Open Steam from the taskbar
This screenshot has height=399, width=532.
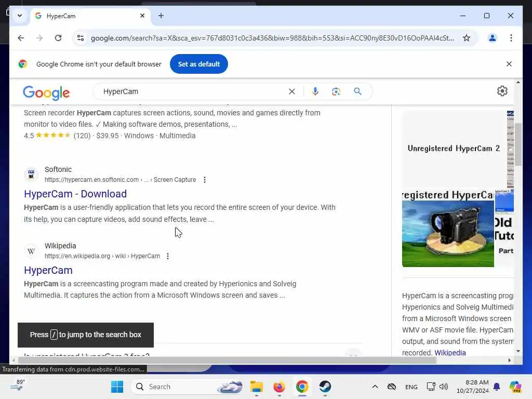(x=325, y=387)
